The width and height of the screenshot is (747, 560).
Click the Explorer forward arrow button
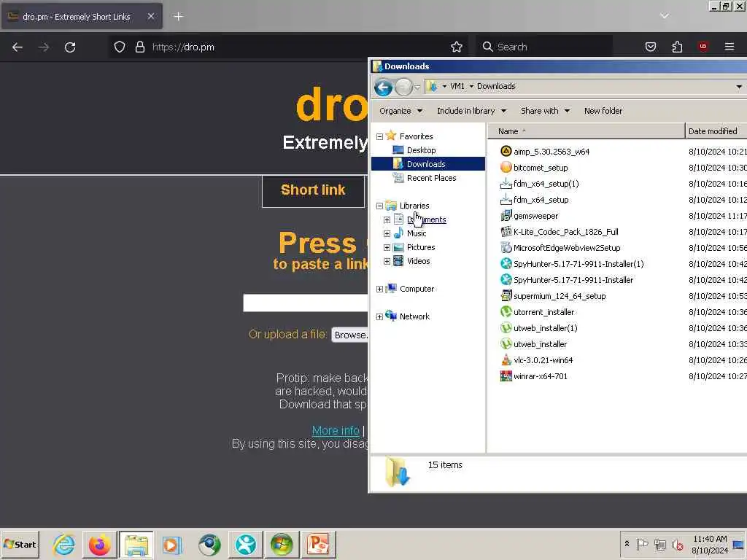tap(403, 87)
